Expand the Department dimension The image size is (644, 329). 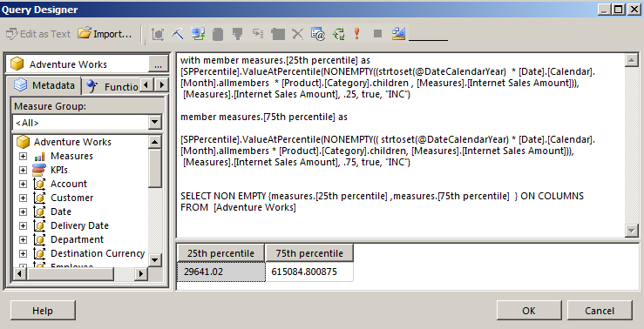(23, 240)
